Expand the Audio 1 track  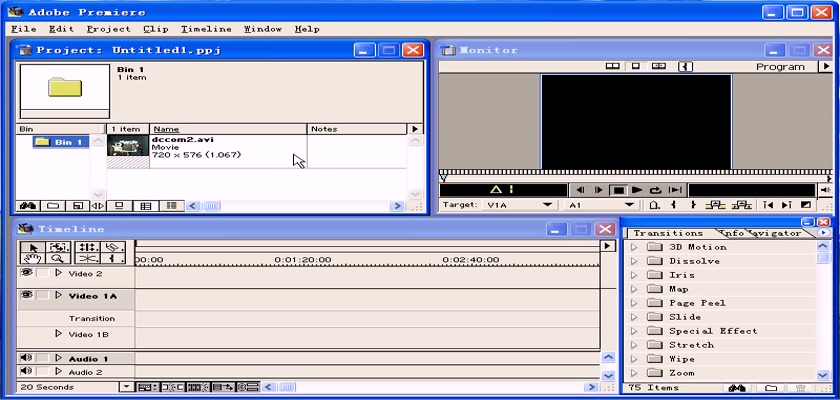tap(58, 358)
